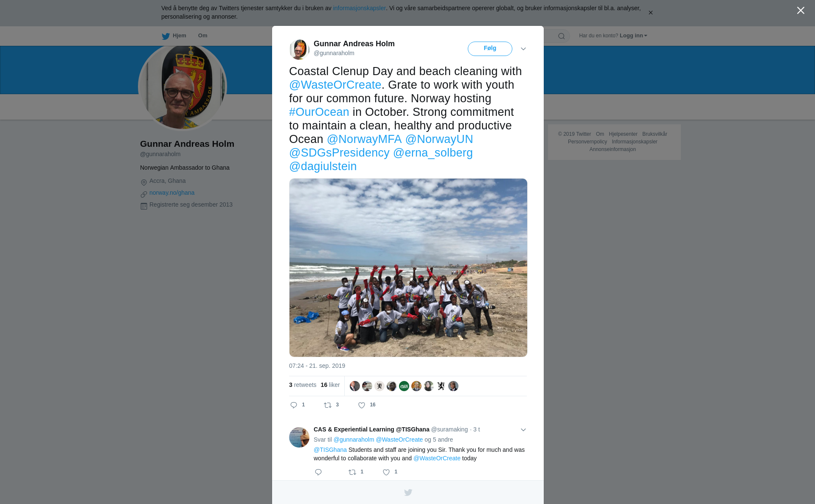Close the tweet overlay with the X
815x504 pixels.
tap(801, 11)
